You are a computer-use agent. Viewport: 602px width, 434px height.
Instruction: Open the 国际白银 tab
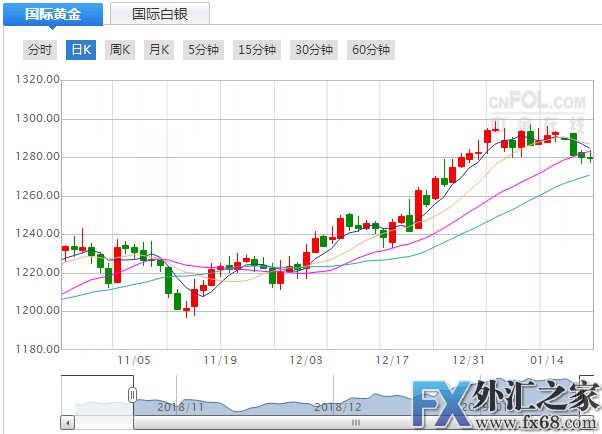159,14
